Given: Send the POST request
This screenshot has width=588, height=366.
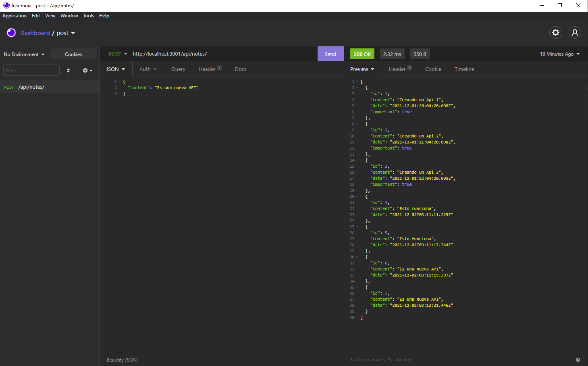Looking at the screenshot, I should [330, 54].
